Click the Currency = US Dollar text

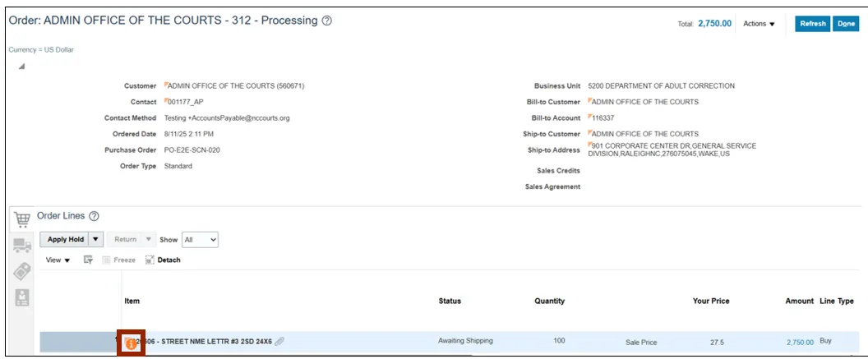coord(41,50)
